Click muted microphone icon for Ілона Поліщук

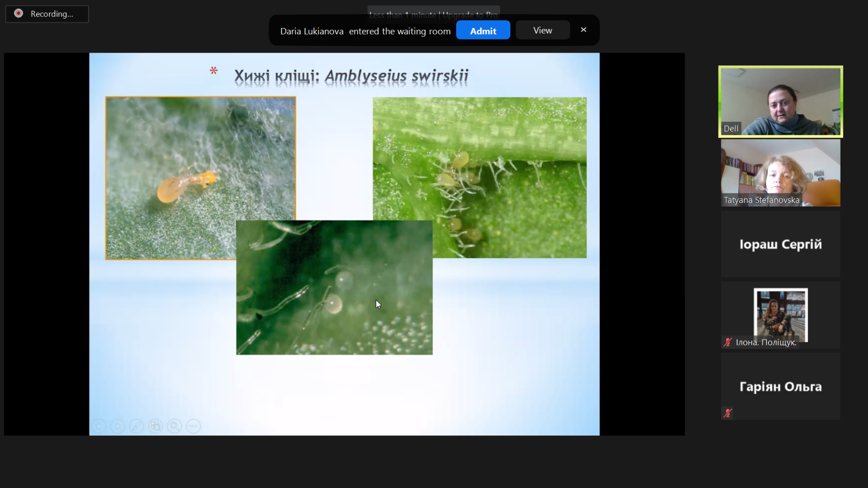click(x=728, y=342)
